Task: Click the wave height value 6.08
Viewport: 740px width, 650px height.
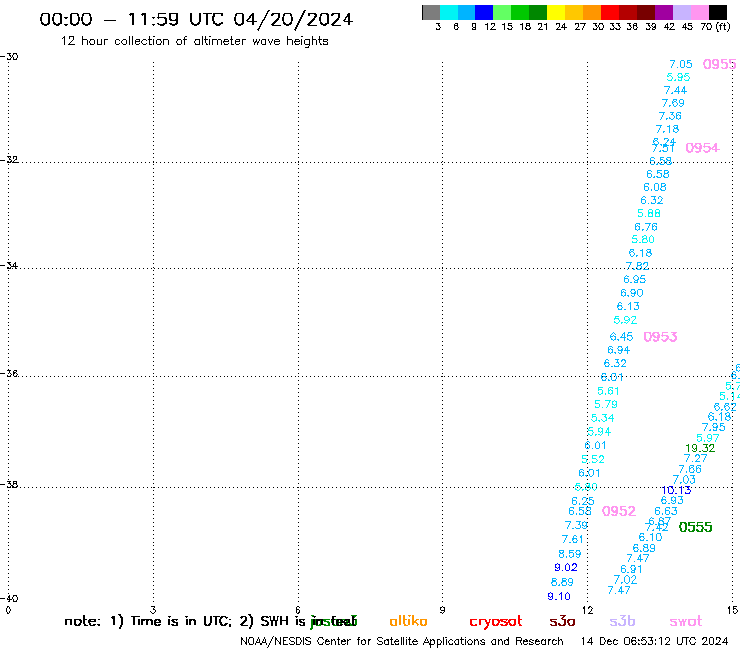Action: (655, 187)
